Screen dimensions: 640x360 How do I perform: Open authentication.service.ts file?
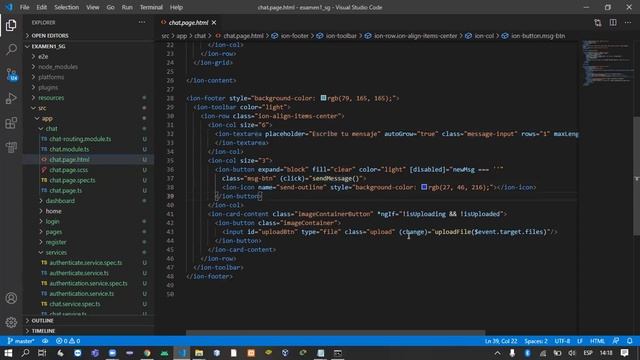(x=88, y=293)
